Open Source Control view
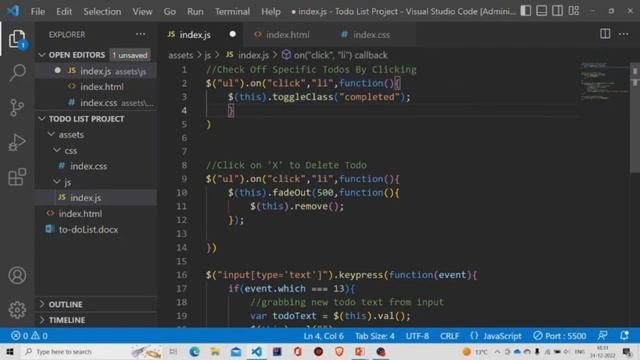Viewport: 640px width, 360px height. [x=17, y=107]
